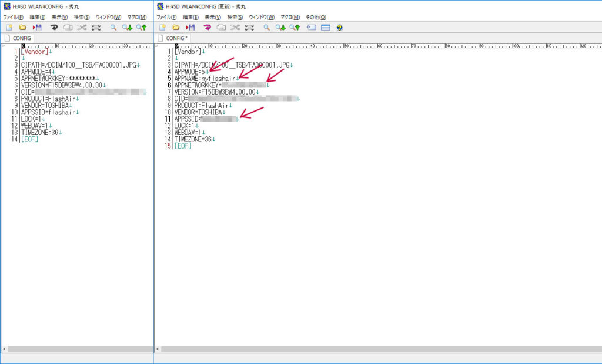The height and width of the screenshot is (364, 602).
Task: Click the horizontal scrollbar of the left window
Action: pos(81,349)
